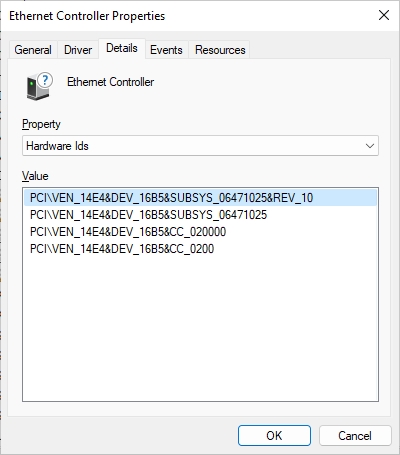Expand the Property dropdown showing Hardware Ids
This screenshot has width=400, height=455.
pos(200,146)
